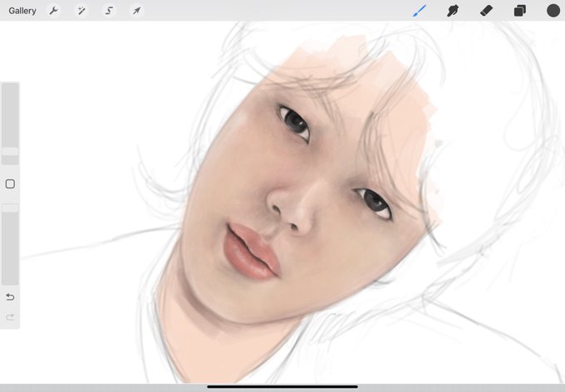Select the Eraser tool
Screen dimensions: 565x392
click(x=486, y=11)
